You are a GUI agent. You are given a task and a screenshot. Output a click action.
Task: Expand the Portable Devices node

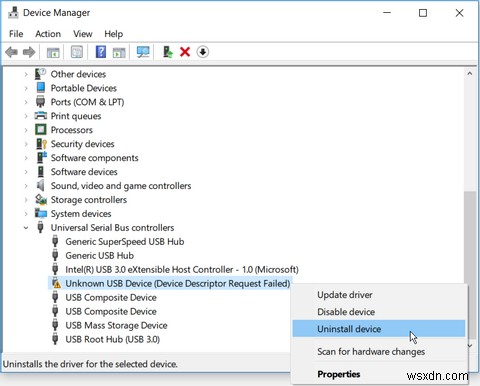point(26,88)
